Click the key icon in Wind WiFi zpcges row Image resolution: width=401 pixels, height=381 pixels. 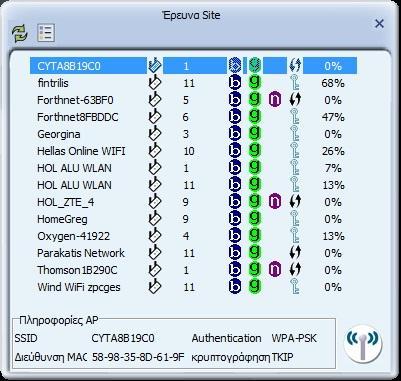point(295,287)
